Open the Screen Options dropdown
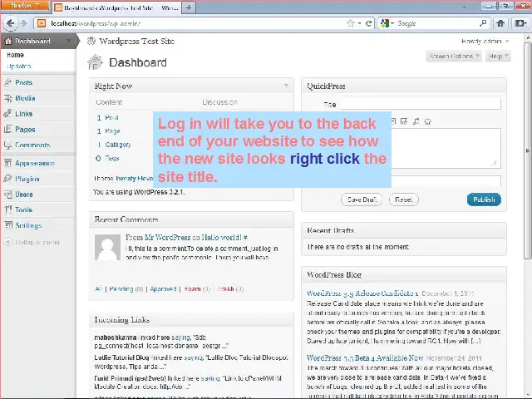 coord(454,56)
